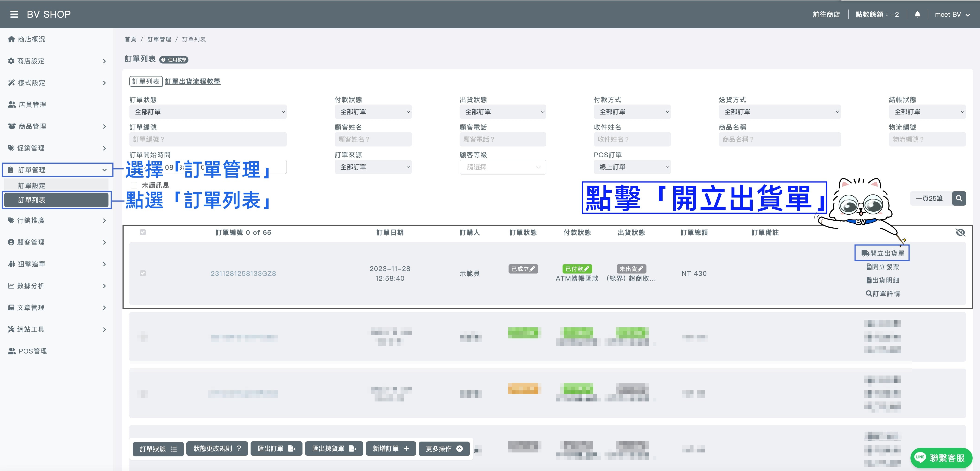The height and width of the screenshot is (471, 980).
Task: Click the notification bell icon
Action: [917, 14]
